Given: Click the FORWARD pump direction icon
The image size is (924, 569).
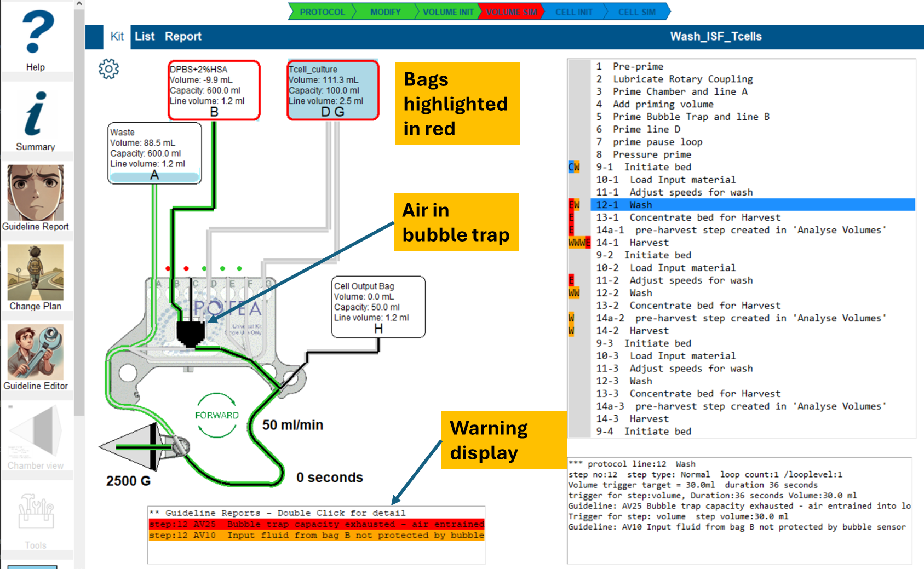Looking at the screenshot, I should click(x=217, y=415).
